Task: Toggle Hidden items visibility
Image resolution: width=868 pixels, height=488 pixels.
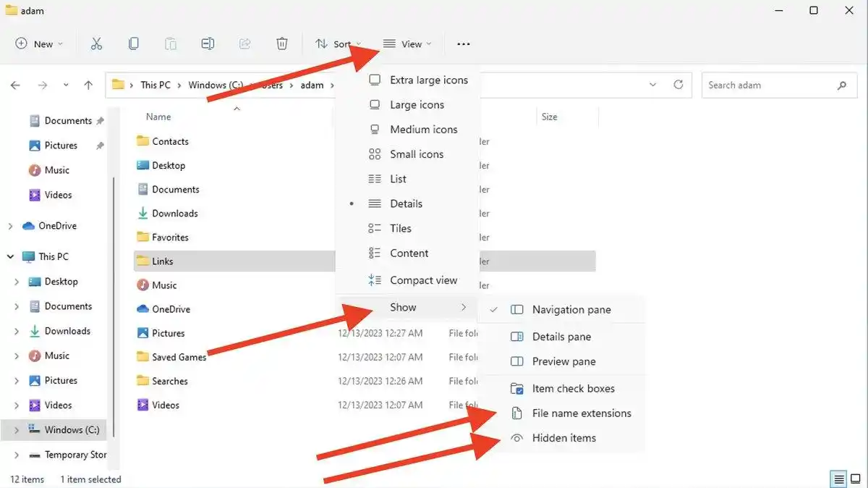Action: 563,438
